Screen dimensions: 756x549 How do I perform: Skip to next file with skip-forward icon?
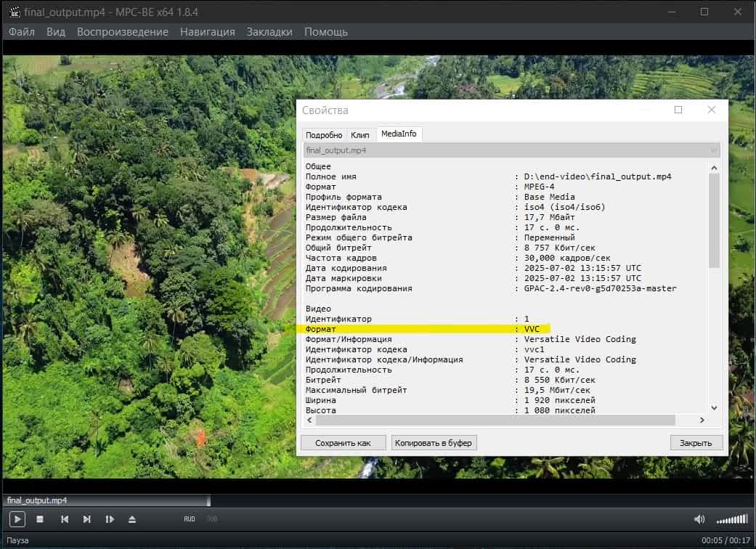[x=87, y=519]
